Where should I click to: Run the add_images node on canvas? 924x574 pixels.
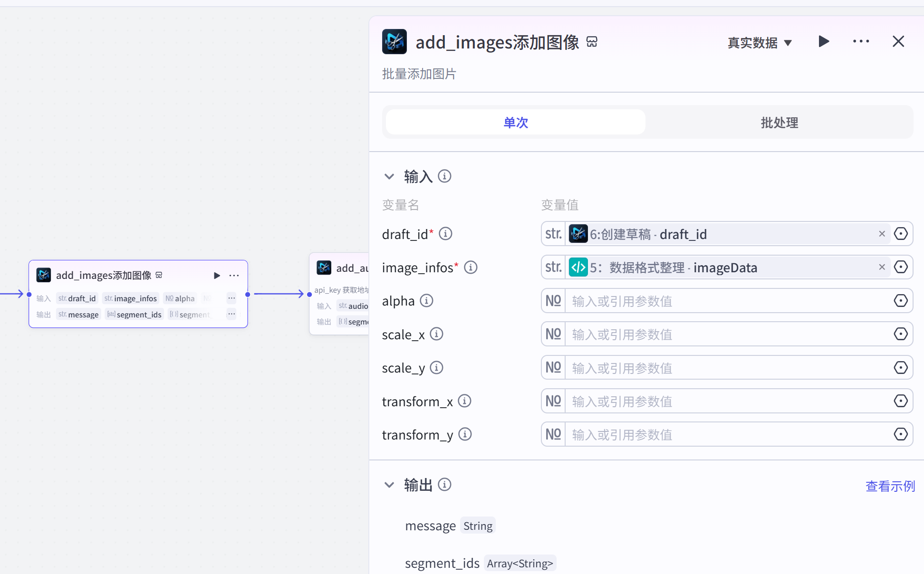(x=217, y=276)
